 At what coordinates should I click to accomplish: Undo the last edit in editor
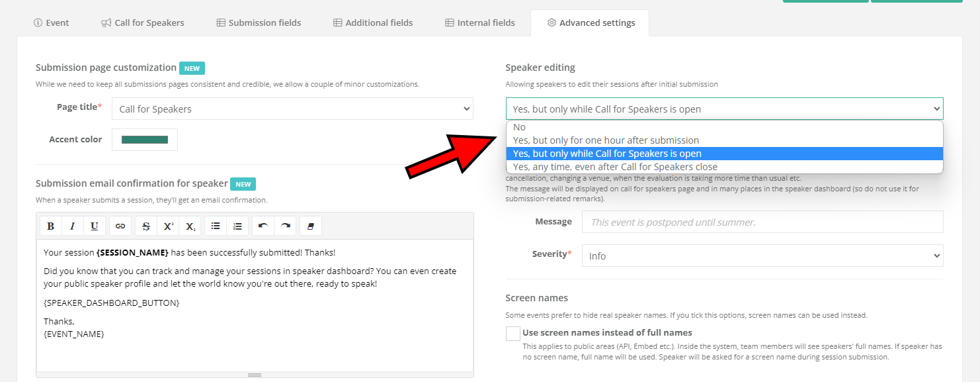tap(263, 226)
